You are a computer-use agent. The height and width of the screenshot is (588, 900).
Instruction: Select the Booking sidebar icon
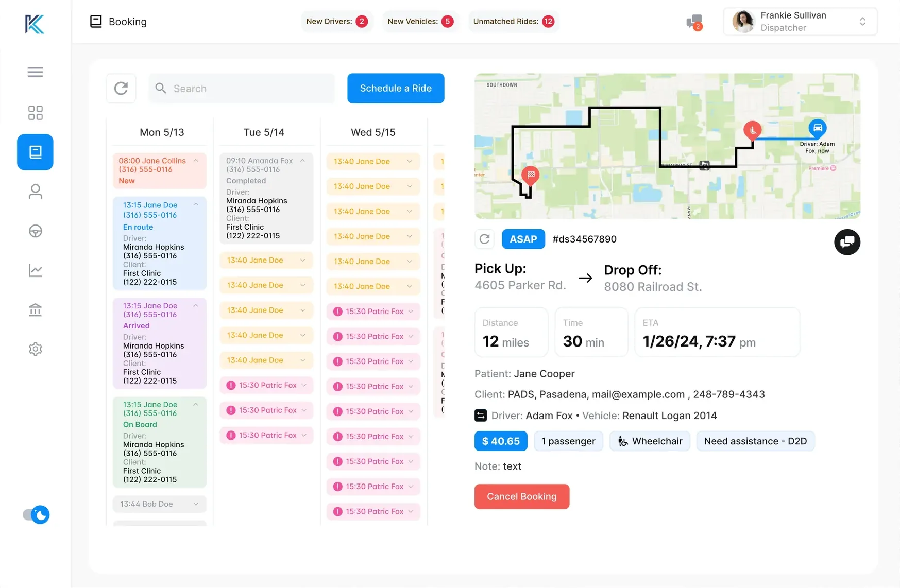pos(35,152)
